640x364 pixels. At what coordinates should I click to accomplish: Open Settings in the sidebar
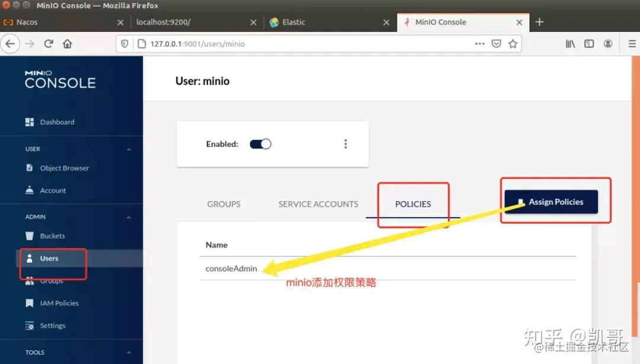pyautogui.click(x=46, y=326)
